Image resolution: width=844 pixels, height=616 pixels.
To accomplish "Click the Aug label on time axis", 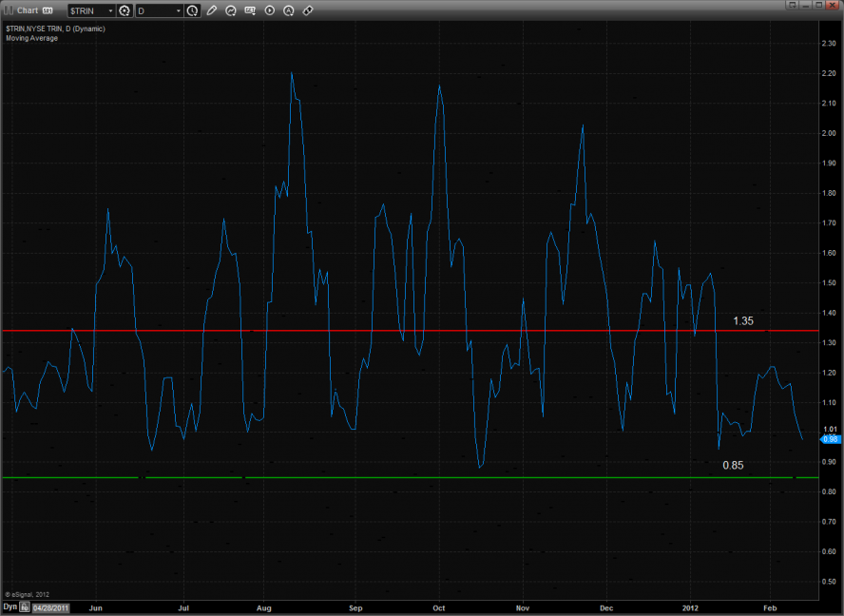I will (264, 608).
